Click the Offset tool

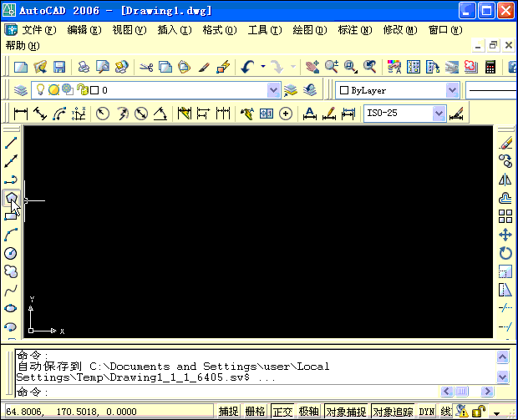coord(505,198)
